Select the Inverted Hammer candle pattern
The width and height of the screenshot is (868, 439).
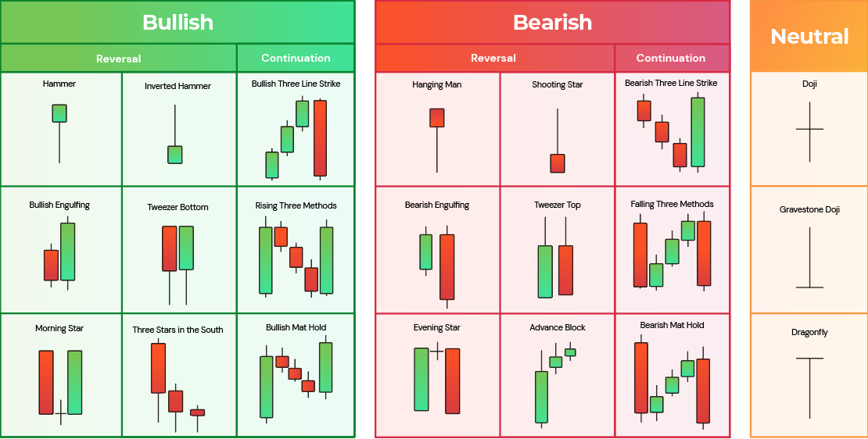click(x=175, y=134)
